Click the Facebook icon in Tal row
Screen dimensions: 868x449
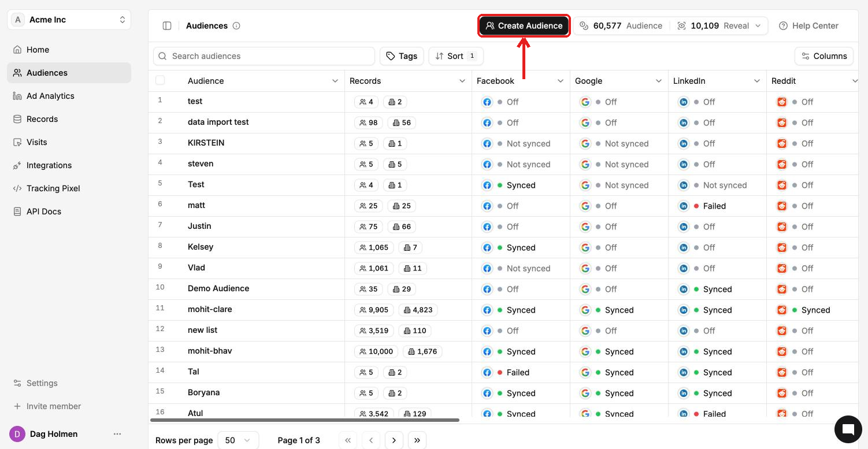pos(487,372)
